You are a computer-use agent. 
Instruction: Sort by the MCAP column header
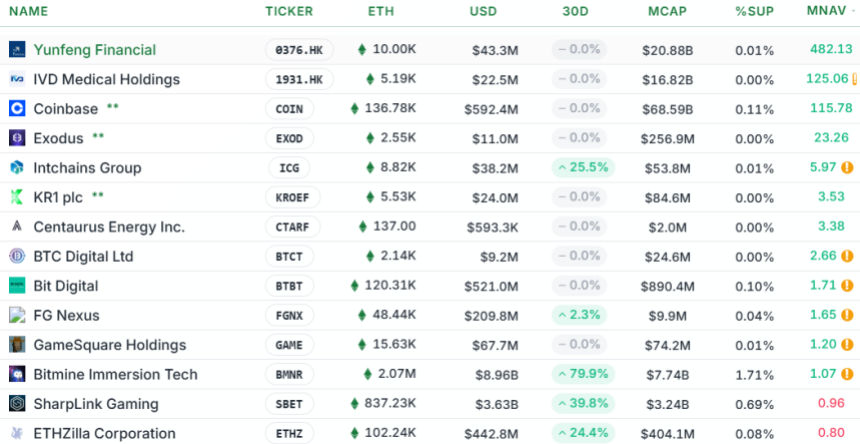[x=667, y=11]
